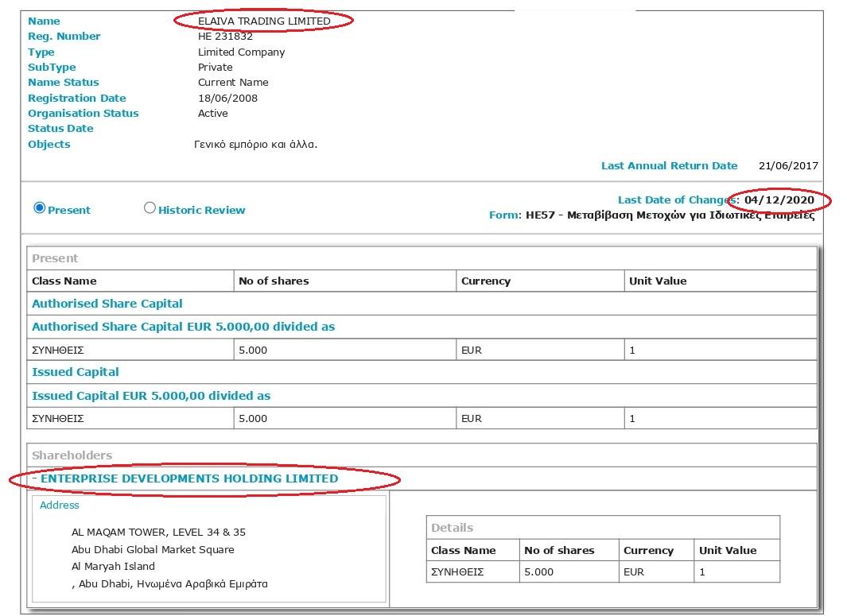Click the Authorised Share Capital heading
Viewport: 847px width, 616px height.
(x=107, y=304)
